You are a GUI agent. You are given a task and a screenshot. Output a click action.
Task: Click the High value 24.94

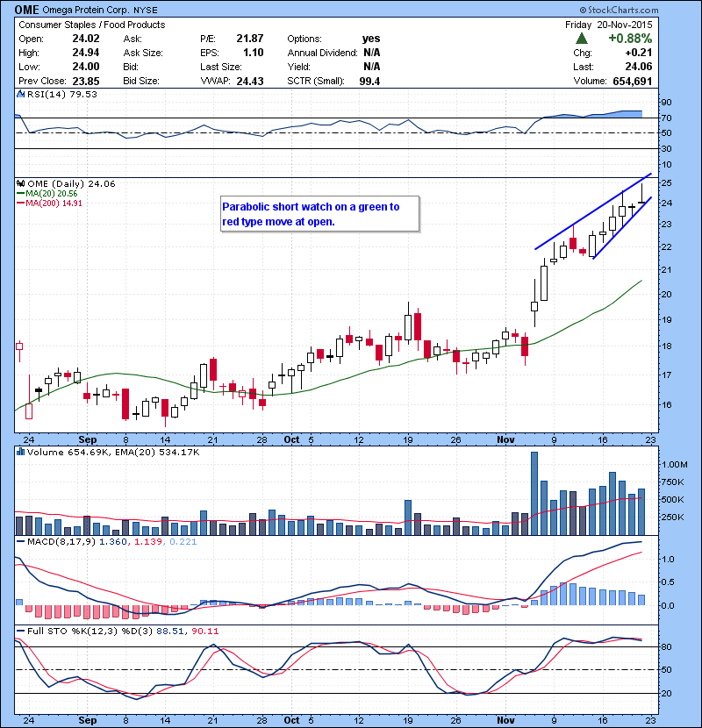86,53
